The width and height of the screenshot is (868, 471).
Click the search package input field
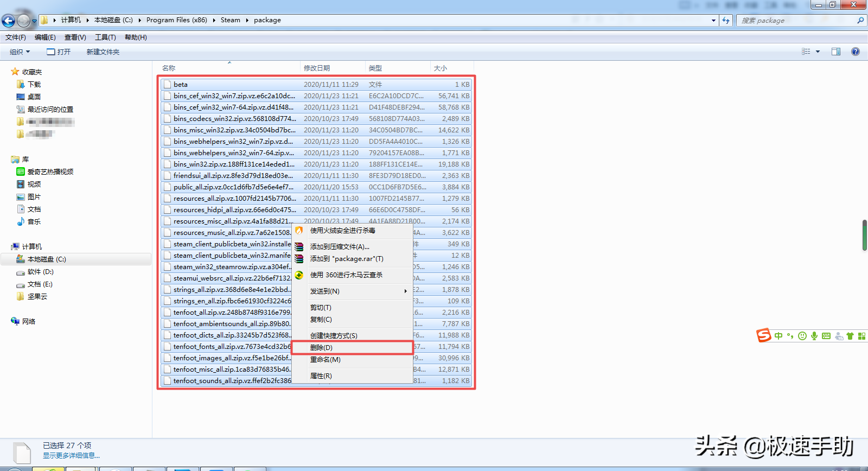point(796,20)
